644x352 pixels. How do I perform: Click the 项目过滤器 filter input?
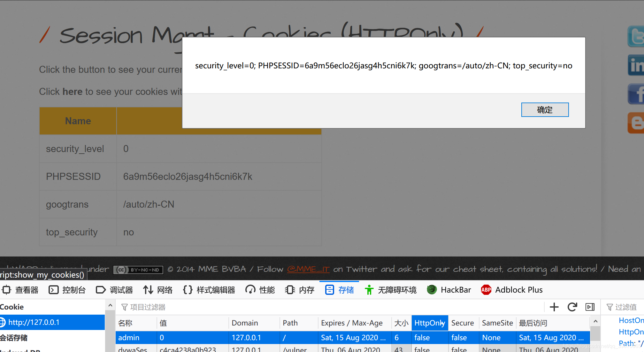(x=329, y=307)
